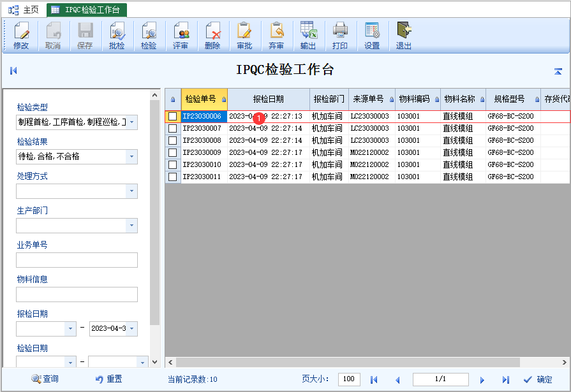This screenshot has height=392, width=571.
Task: Click the 检验 inspection toolbar icon
Action: [149, 36]
